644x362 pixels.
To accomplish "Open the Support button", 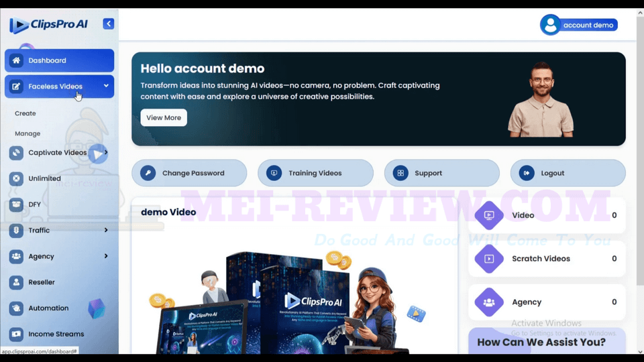I will (x=442, y=173).
